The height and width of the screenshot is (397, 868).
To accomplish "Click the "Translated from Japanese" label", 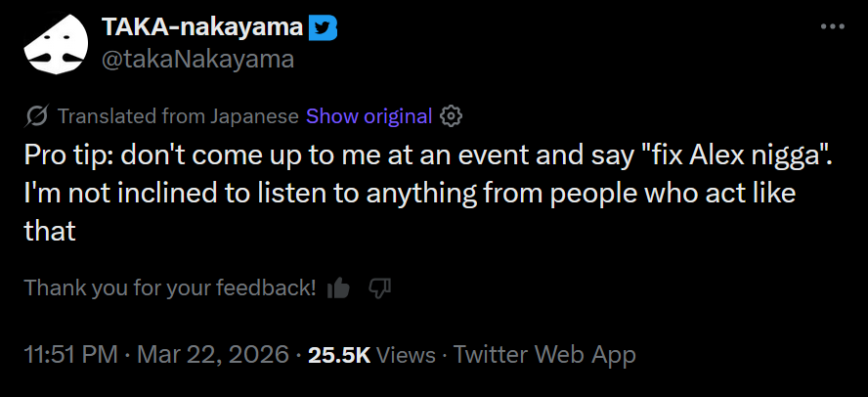I will coord(178,116).
